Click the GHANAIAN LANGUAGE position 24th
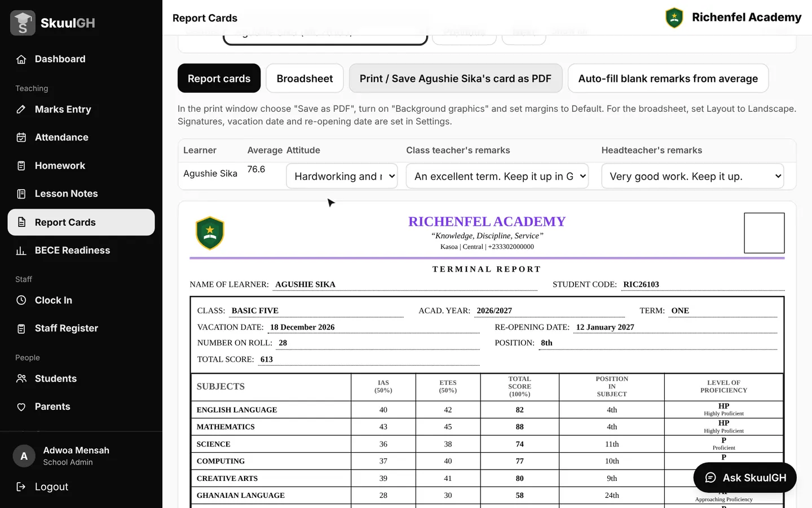The width and height of the screenshot is (812, 508). pos(612,496)
